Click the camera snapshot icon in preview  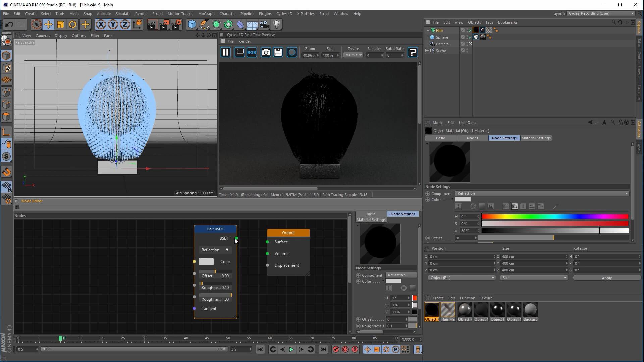tap(266, 52)
